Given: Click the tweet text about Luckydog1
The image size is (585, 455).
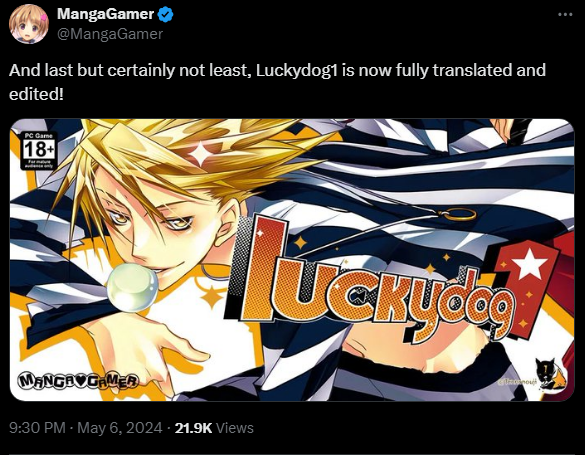Looking at the screenshot, I should 277,82.
